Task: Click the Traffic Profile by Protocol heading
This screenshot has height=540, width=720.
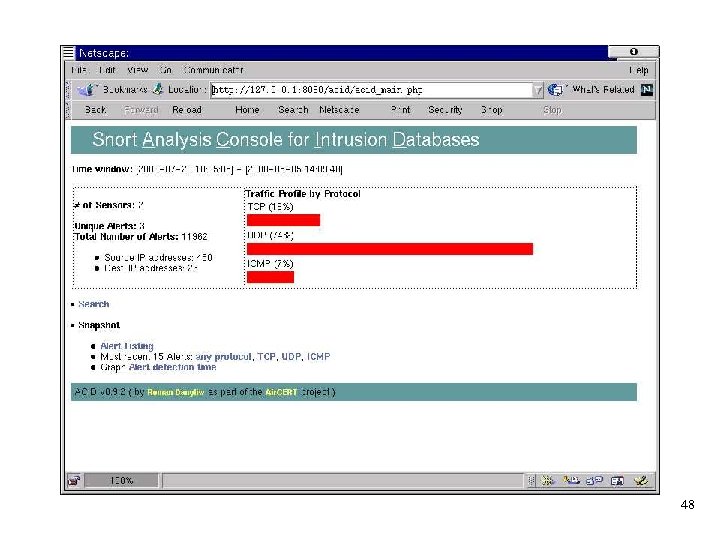Action: [303, 194]
